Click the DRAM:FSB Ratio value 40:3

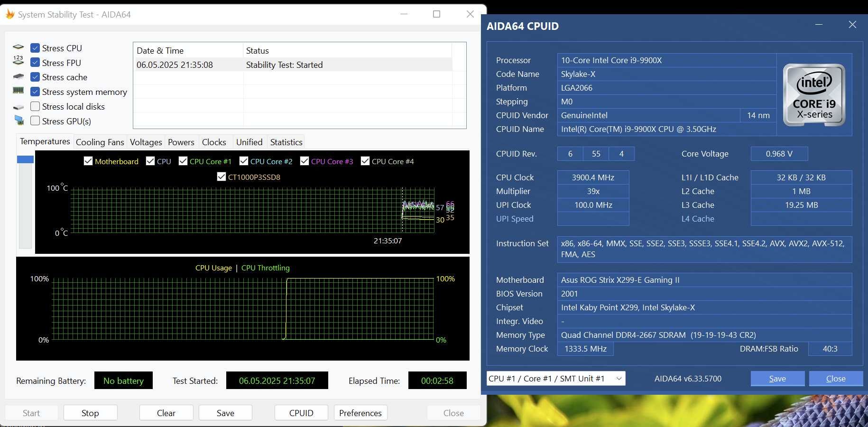coord(830,349)
